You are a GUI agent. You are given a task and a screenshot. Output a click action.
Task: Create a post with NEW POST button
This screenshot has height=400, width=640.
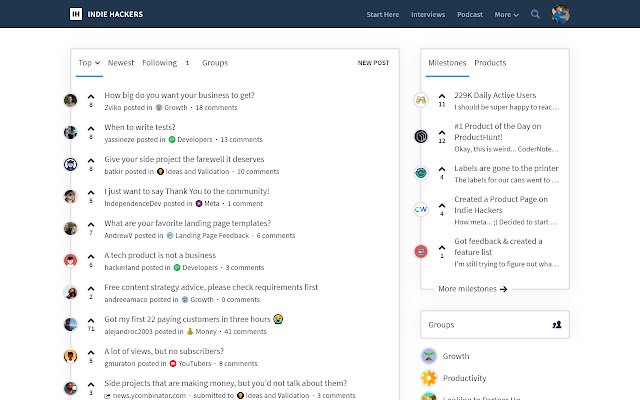coord(373,63)
